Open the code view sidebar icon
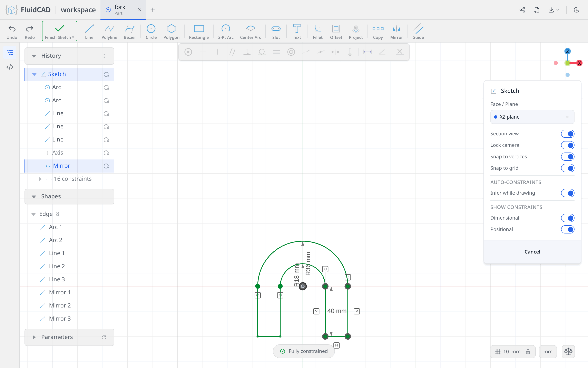The height and width of the screenshot is (368, 588). point(10,67)
